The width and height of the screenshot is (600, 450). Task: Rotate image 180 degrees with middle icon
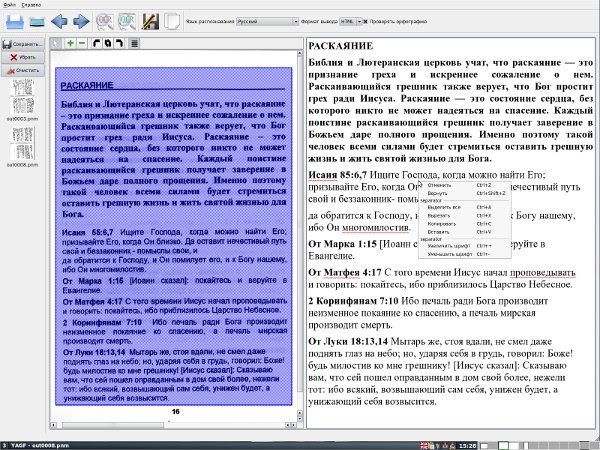[108, 43]
